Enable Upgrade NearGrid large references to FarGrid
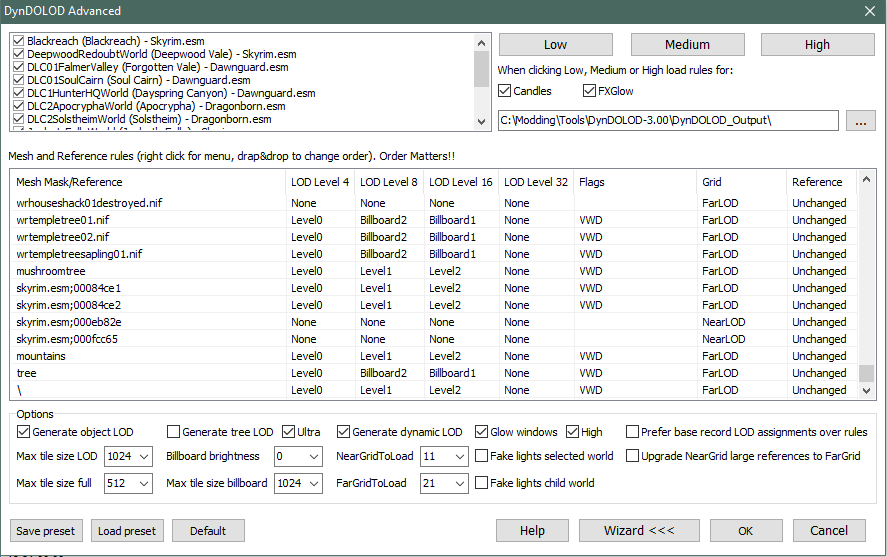This screenshot has height=557, width=887. point(632,456)
